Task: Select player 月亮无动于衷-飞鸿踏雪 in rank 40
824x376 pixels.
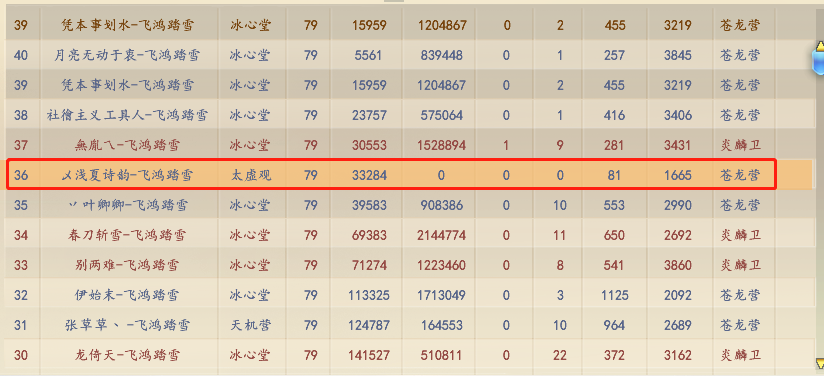Action: pyautogui.click(x=127, y=55)
